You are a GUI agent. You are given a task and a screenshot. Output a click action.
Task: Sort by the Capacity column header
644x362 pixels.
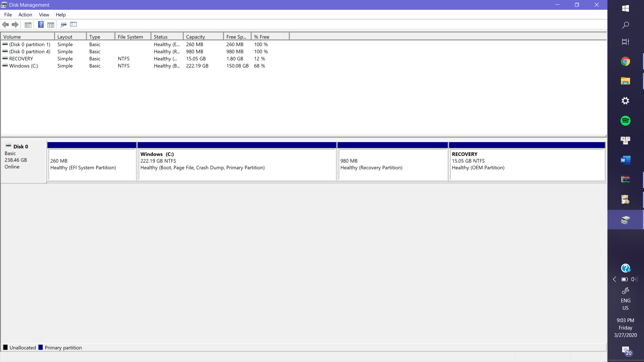point(203,37)
